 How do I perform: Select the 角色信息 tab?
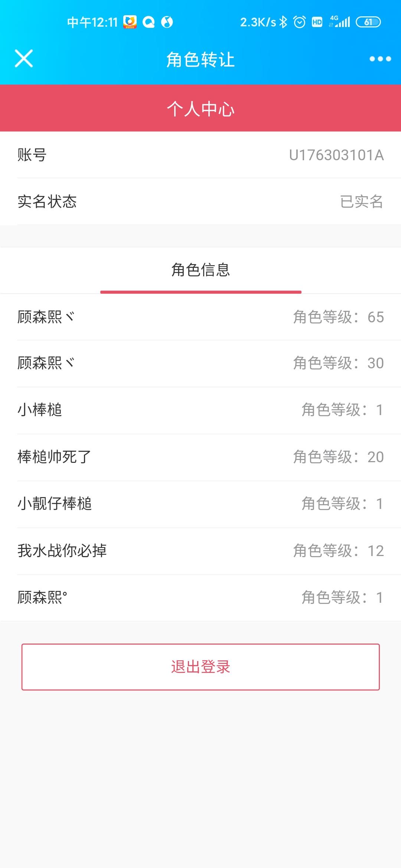[200, 270]
